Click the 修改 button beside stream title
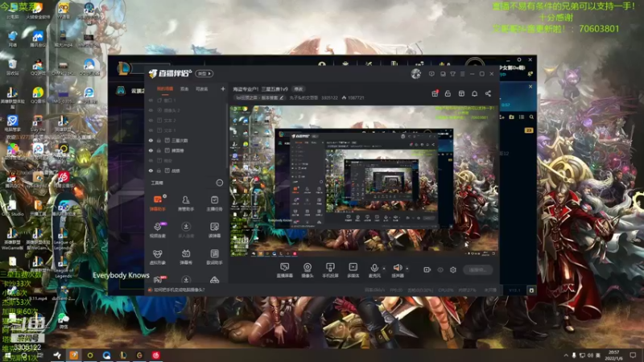This screenshot has width=644, height=362. point(298,88)
